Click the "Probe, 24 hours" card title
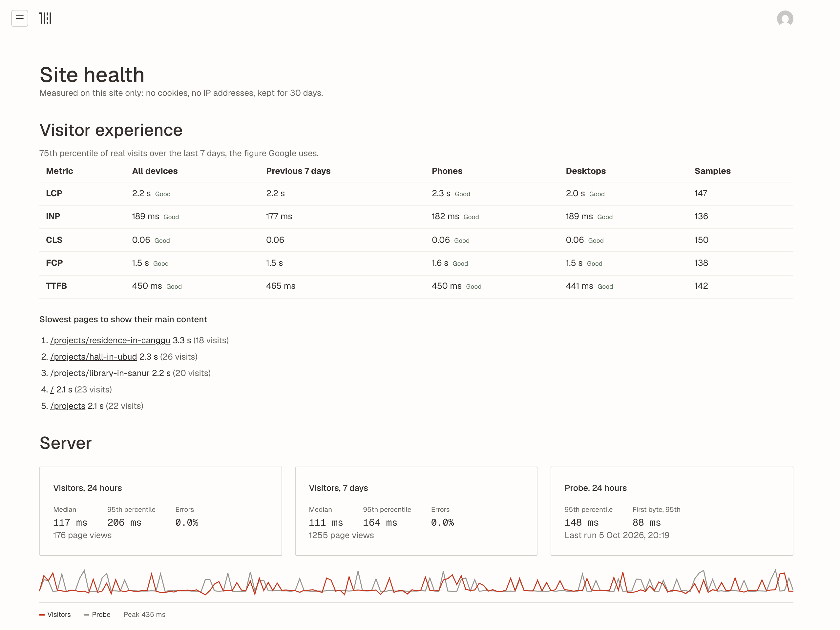This screenshot has width=840, height=630. click(596, 488)
